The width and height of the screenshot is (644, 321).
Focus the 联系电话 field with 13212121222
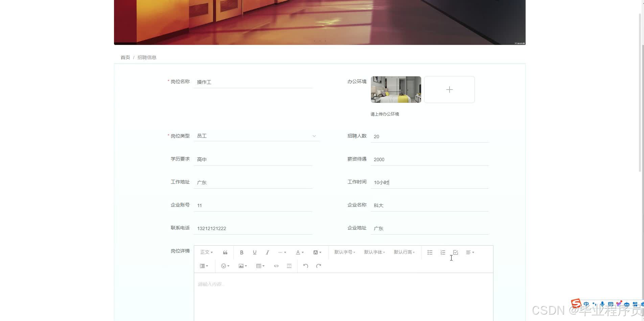tap(253, 228)
